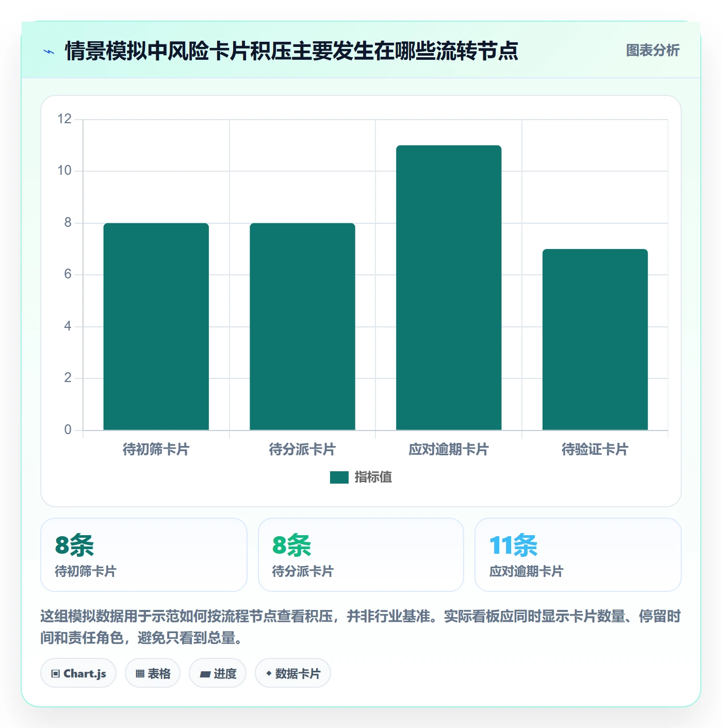The image size is (722, 728).
Task: Click the square icon in the Chart.js chip
Action: (56, 673)
